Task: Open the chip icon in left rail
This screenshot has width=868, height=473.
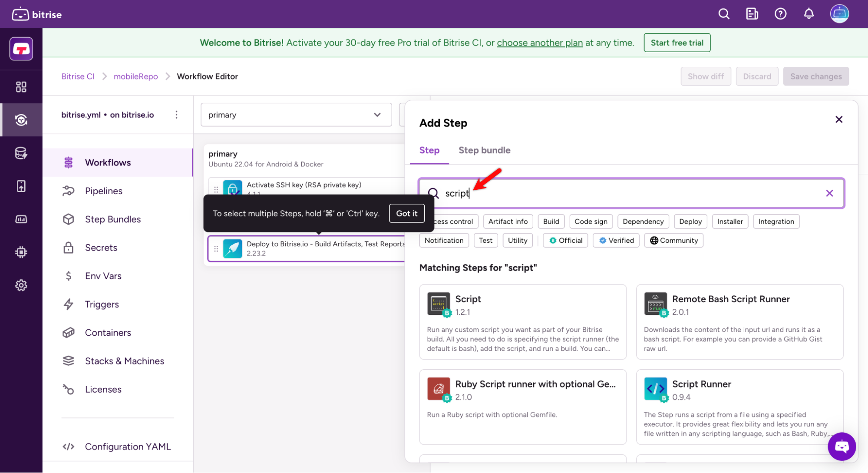Action: click(21, 252)
